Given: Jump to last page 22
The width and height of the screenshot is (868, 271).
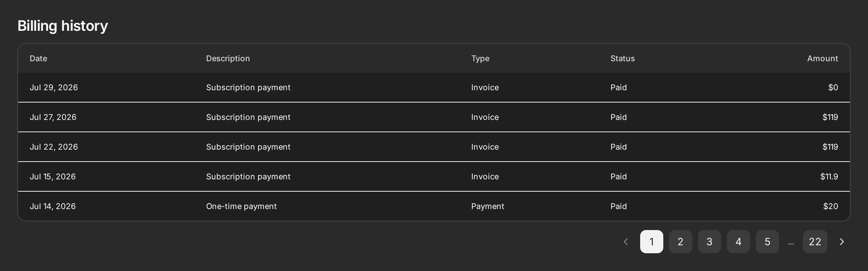Looking at the screenshot, I should [815, 242].
